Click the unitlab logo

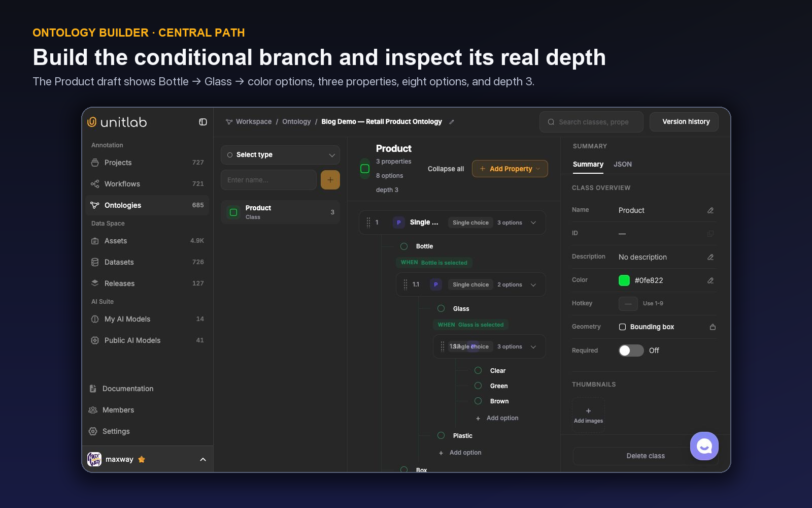click(117, 122)
